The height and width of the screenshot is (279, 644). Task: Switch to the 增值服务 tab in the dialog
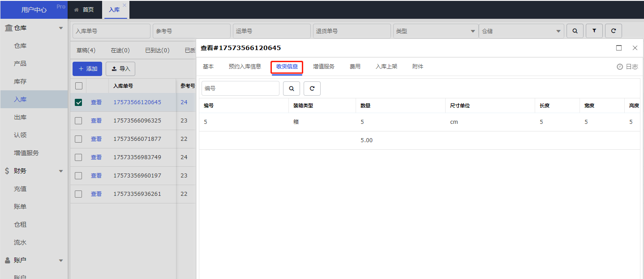tap(324, 67)
